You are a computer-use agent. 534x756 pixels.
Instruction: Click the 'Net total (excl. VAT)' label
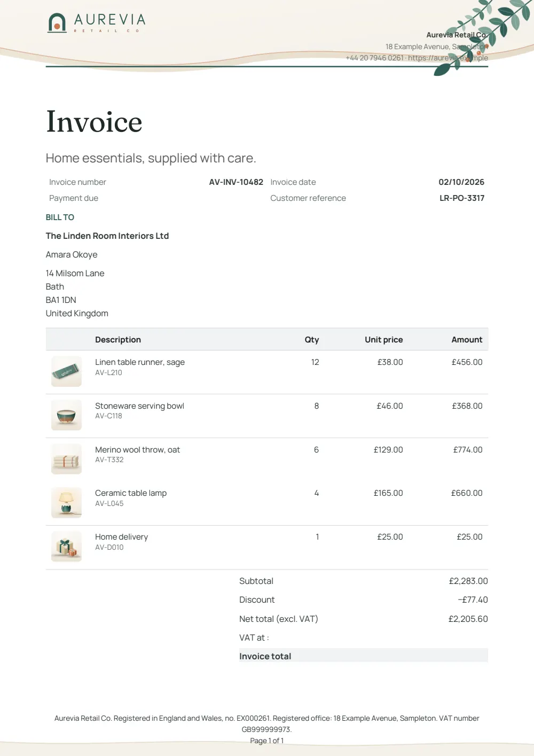click(279, 619)
